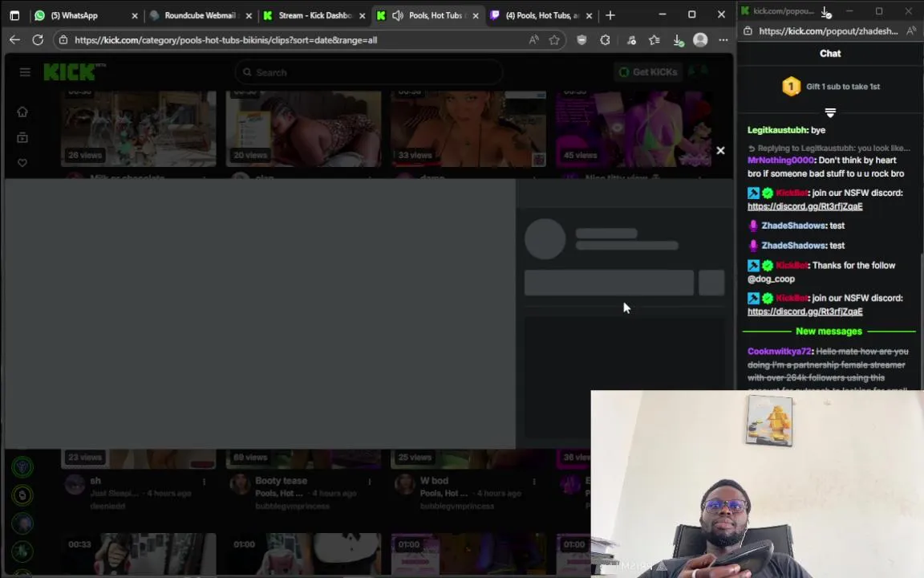
Task: Mute audio on the Pools, Hot Tubs tab
Action: tap(398, 15)
